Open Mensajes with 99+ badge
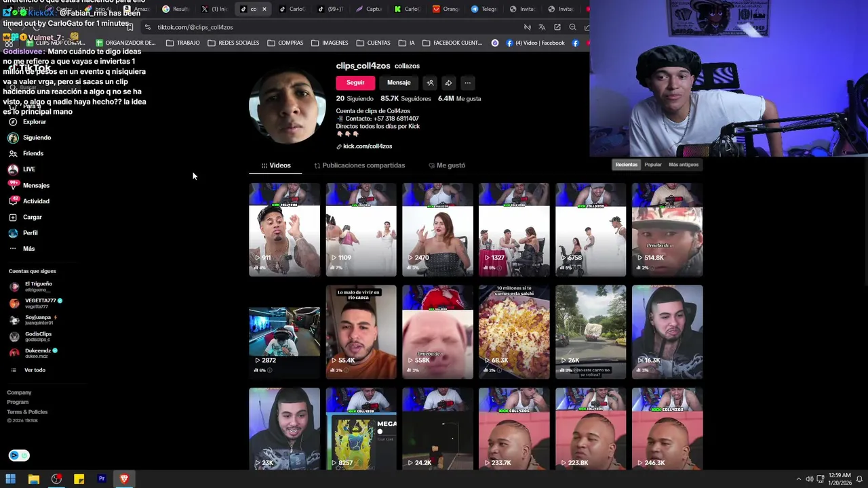The image size is (868, 488). pyautogui.click(x=29, y=185)
